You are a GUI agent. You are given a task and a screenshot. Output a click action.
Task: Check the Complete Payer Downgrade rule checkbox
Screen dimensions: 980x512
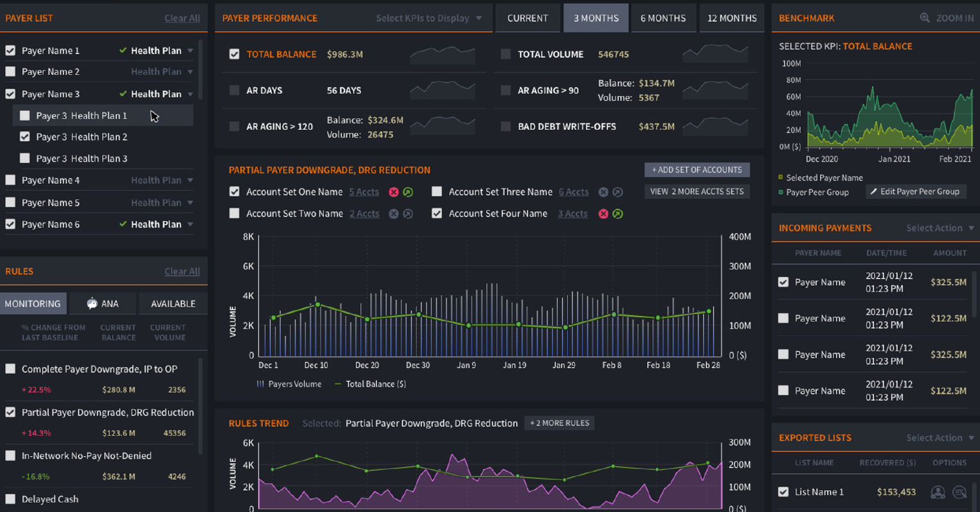[10, 369]
